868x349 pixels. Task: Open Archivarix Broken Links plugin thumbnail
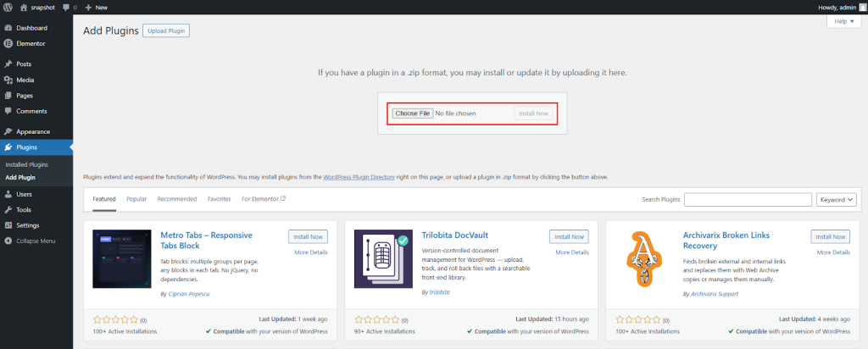[644, 259]
